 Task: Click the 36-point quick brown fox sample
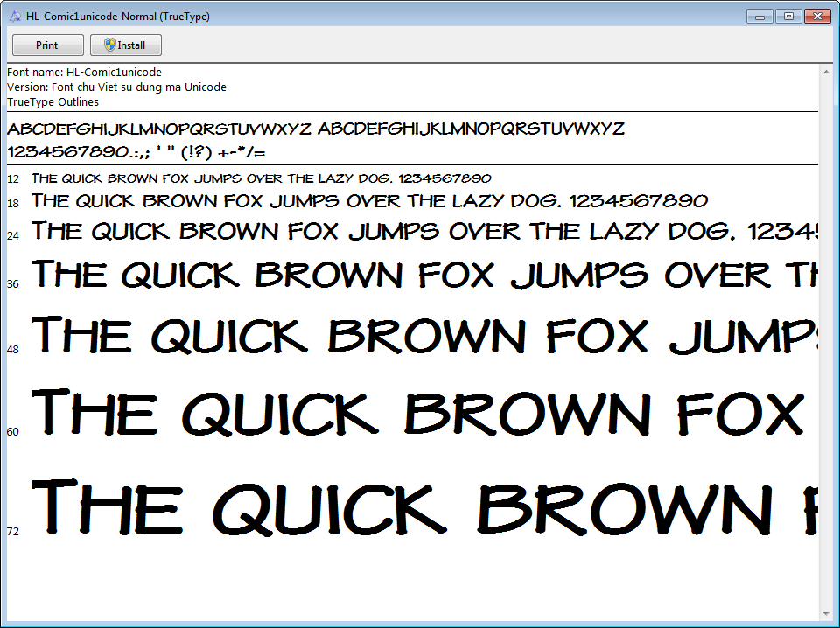424,274
